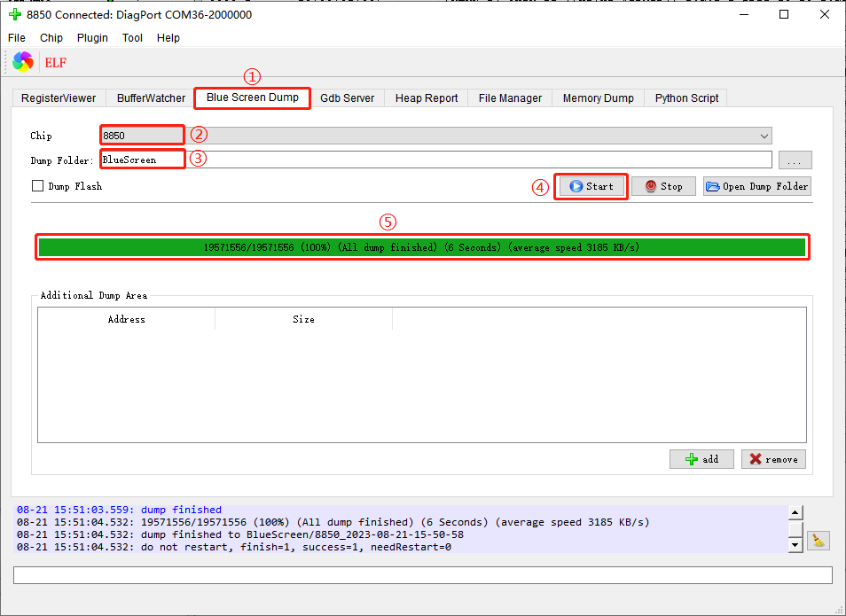
Task: Add a dump area with green plus
Action: coord(701,459)
